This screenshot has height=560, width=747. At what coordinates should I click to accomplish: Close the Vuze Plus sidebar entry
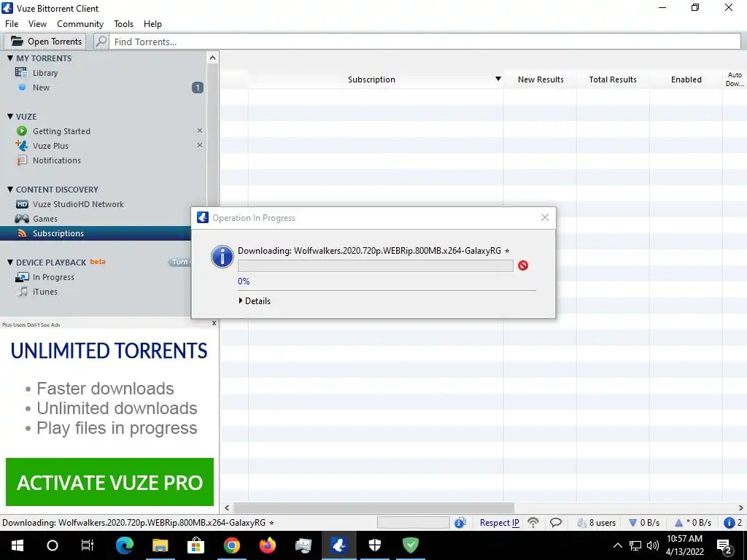pos(200,145)
